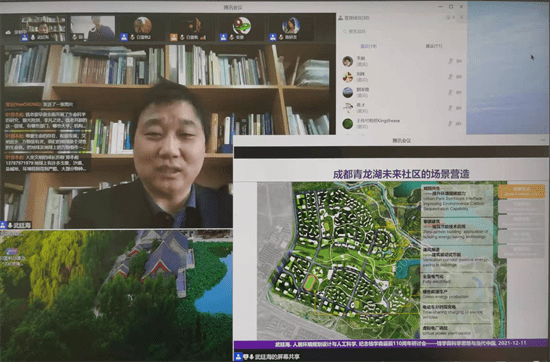Toggle mute for the King@ease member row
This screenshot has height=362, width=550.
coord(450,123)
